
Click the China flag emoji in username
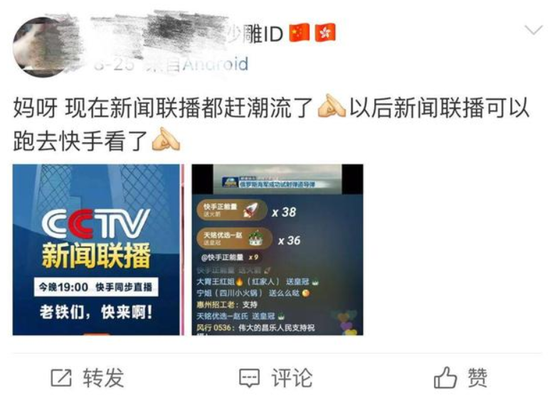299,33
